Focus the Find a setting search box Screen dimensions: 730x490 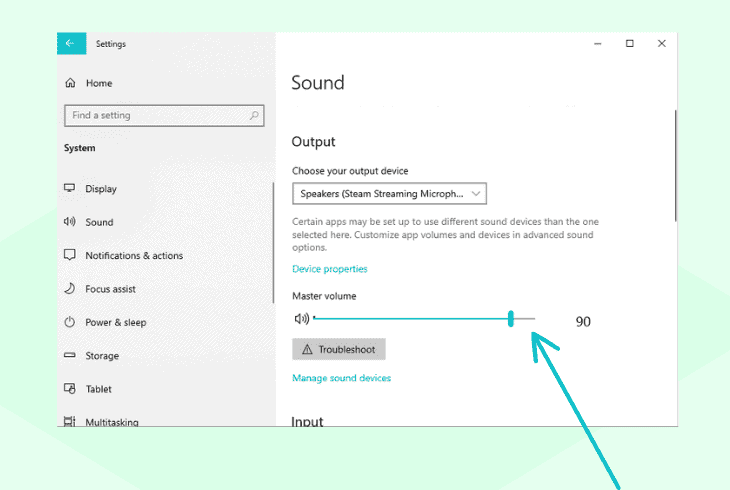164,116
